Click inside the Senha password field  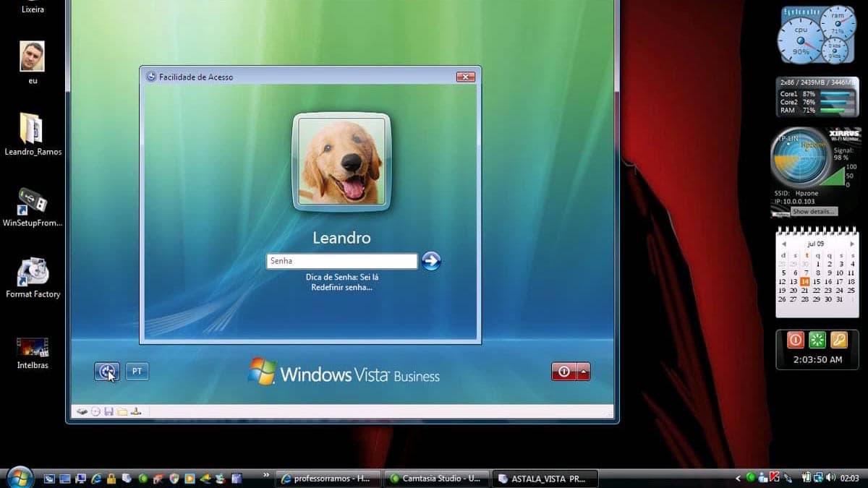coord(340,260)
